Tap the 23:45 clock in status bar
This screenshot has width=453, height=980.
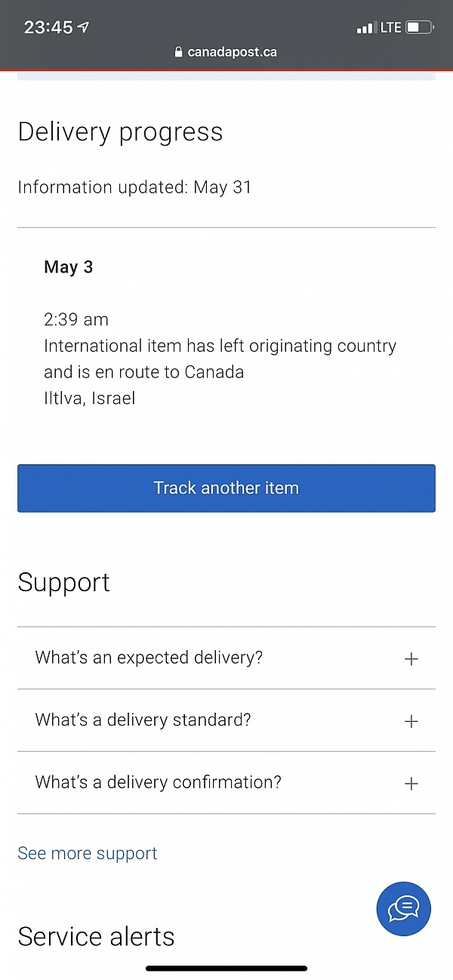pos(48,28)
